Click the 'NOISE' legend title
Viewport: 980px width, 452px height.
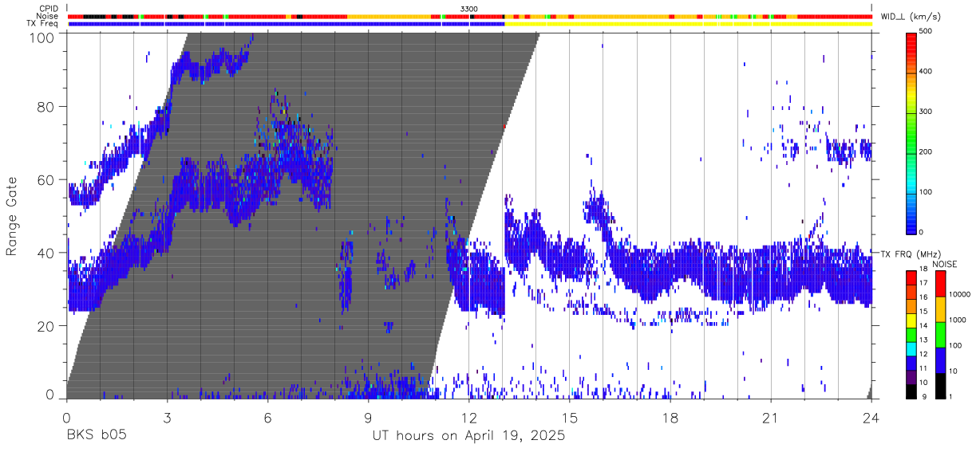point(945,264)
